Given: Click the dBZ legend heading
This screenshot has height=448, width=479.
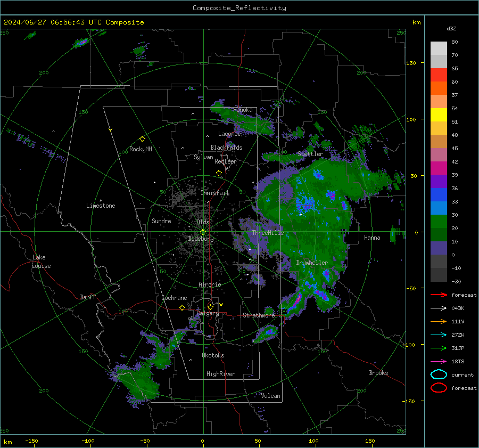Looking at the screenshot, I should click(x=451, y=28).
